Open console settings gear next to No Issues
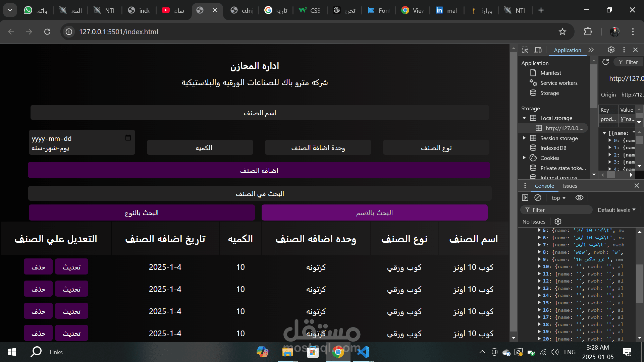 (558, 222)
